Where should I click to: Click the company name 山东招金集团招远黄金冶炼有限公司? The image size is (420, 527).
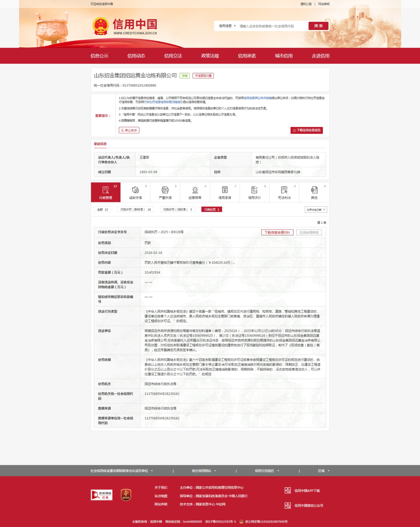tap(135, 76)
